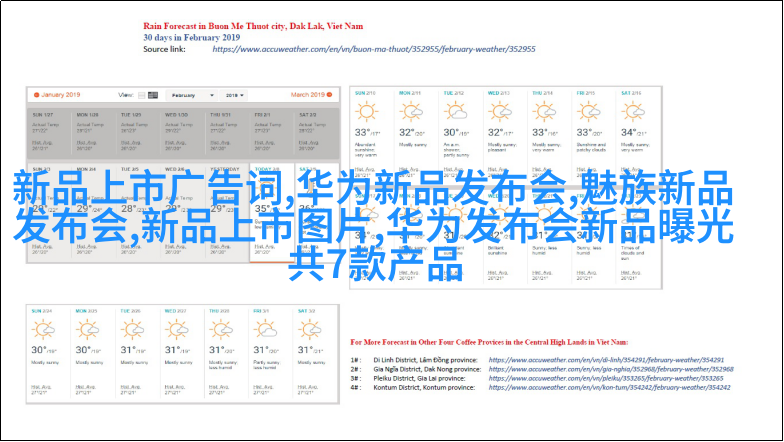Image resolution: width=784 pixels, height=442 pixels.
Task: Select the SUN 1/27 day cell
Action: [x=50, y=134]
